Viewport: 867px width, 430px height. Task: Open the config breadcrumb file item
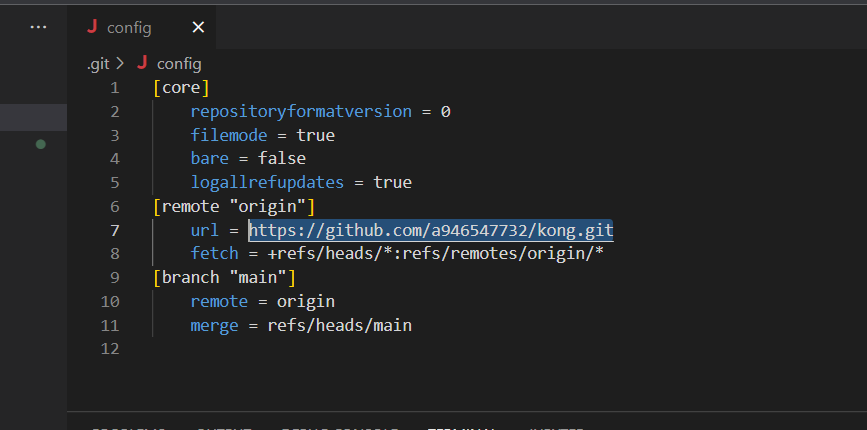pos(179,63)
